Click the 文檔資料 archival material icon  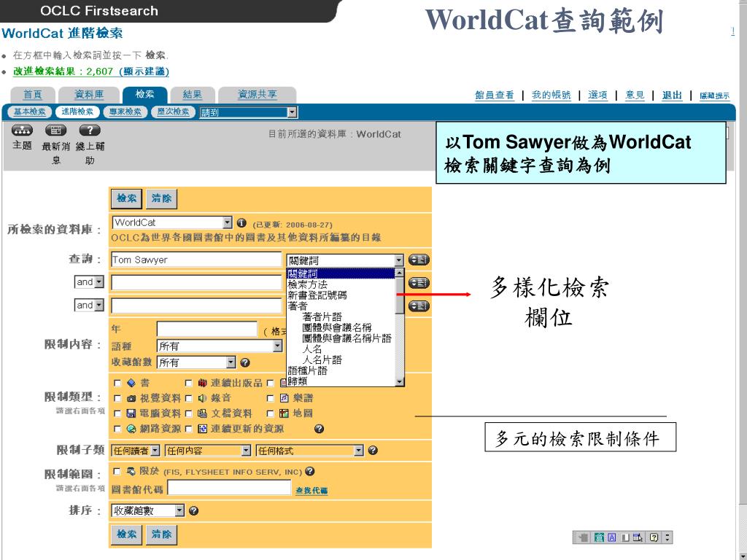pyautogui.click(x=202, y=413)
